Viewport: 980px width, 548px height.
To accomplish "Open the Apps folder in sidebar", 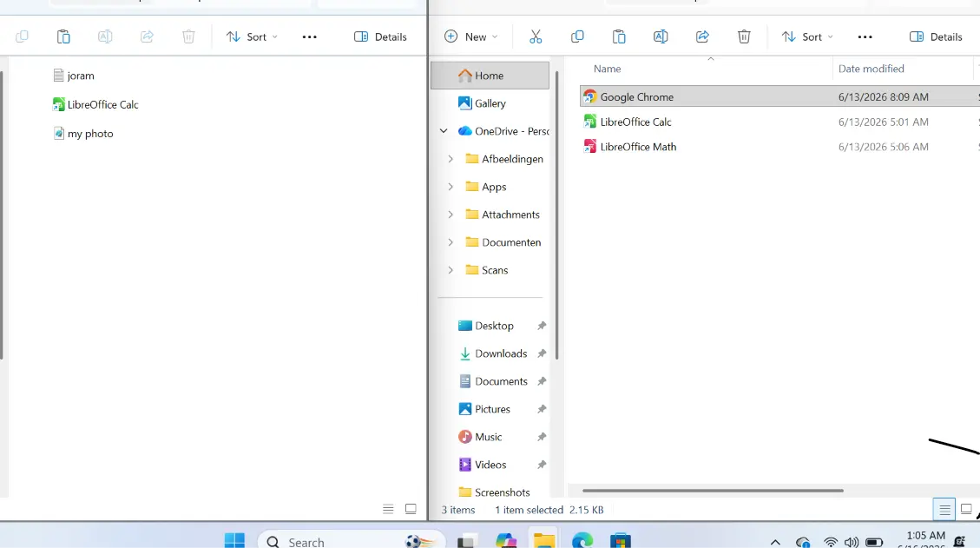I will (x=486, y=187).
